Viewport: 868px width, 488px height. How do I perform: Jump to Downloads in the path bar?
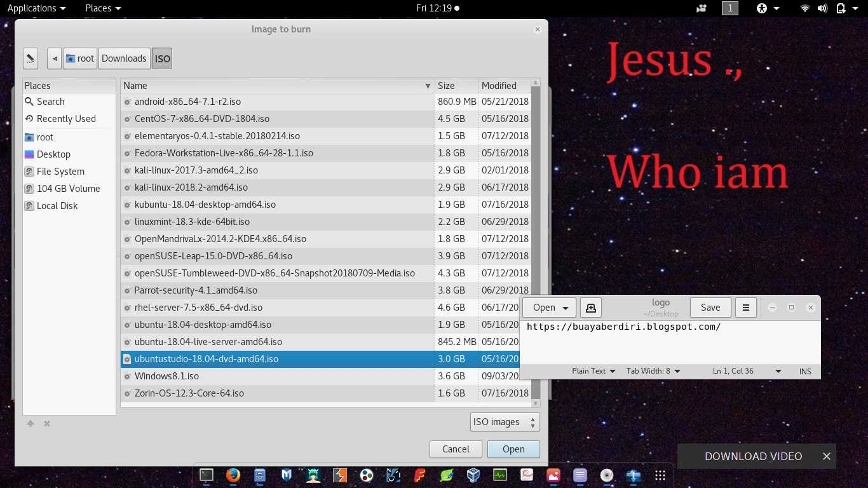[124, 58]
